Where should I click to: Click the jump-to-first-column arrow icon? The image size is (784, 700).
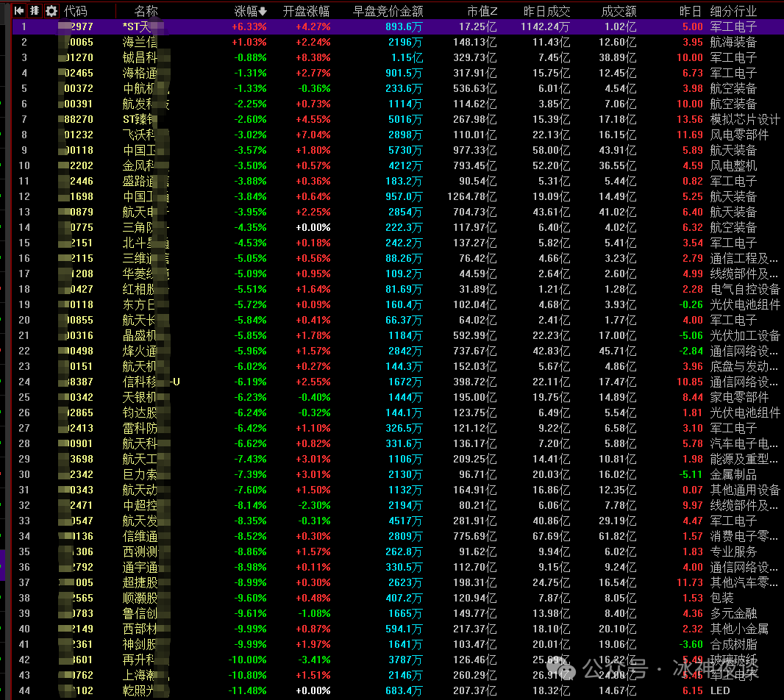(19, 10)
